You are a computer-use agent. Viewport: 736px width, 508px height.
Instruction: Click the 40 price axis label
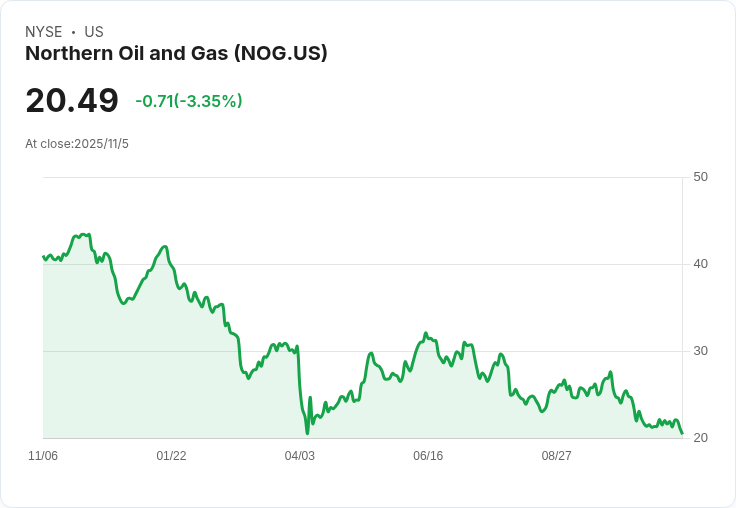pos(700,264)
